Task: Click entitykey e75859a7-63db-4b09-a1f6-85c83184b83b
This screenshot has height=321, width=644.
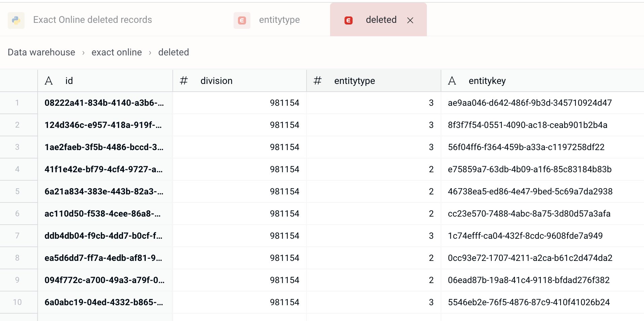Action: point(530,169)
